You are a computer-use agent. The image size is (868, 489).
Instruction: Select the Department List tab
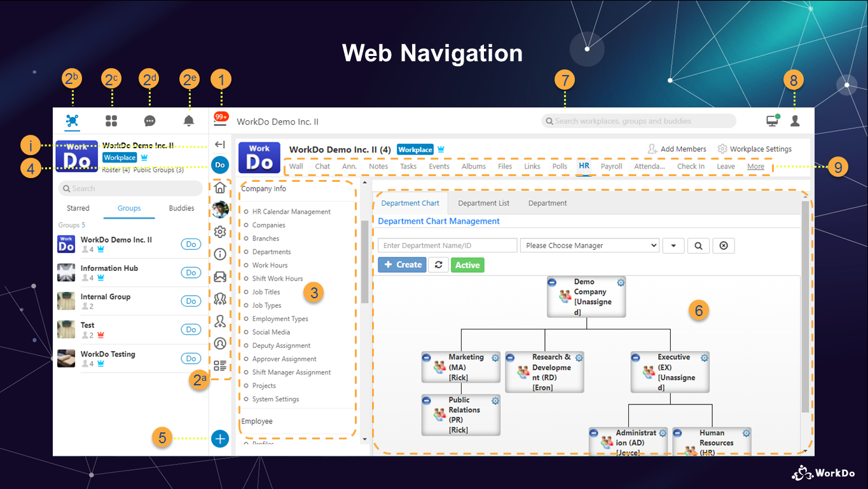click(x=484, y=203)
